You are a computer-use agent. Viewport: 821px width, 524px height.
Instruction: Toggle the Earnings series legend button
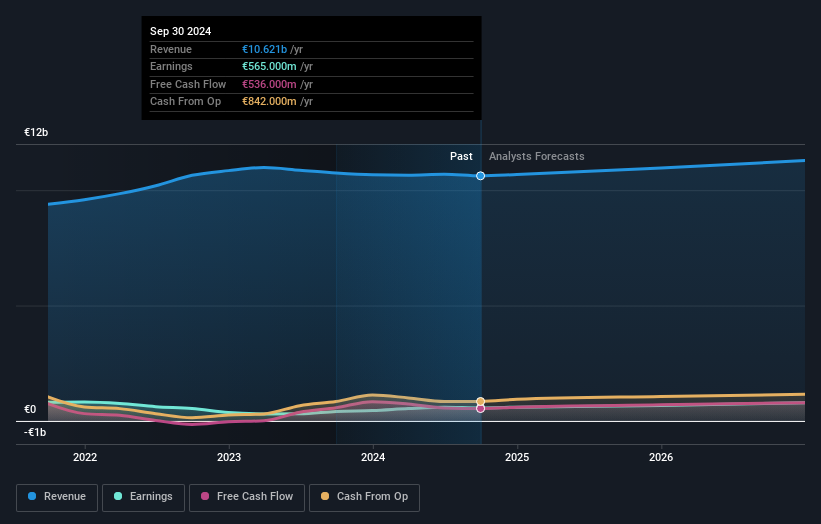pos(143,497)
